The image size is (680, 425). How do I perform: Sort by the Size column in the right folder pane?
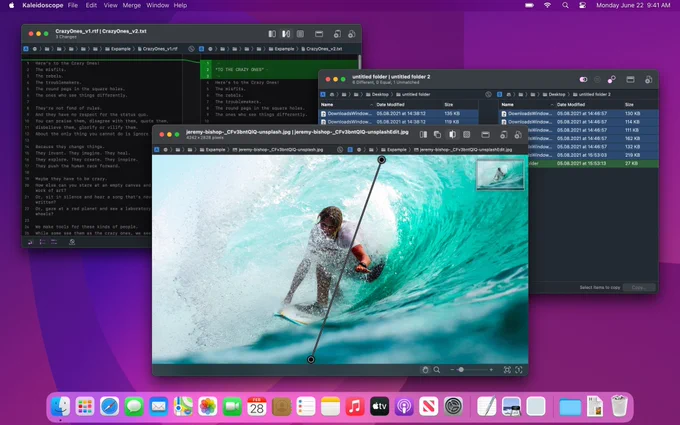coord(629,105)
